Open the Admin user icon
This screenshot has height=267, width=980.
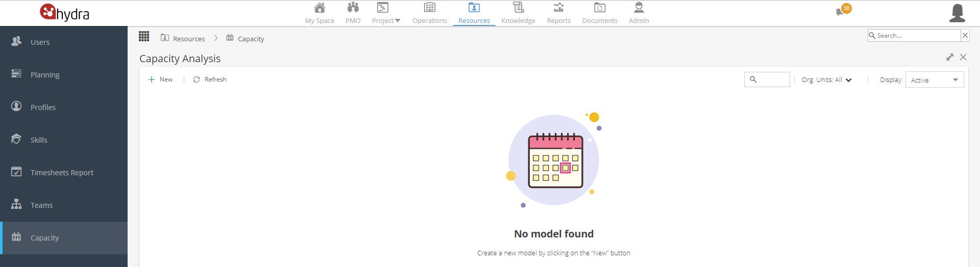[x=639, y=8]
